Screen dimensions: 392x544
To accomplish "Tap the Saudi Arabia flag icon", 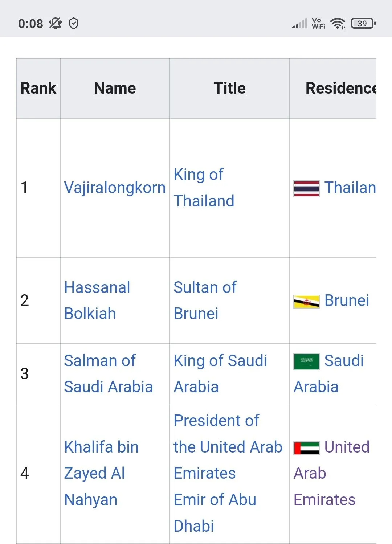I will [x=306, y=361].
